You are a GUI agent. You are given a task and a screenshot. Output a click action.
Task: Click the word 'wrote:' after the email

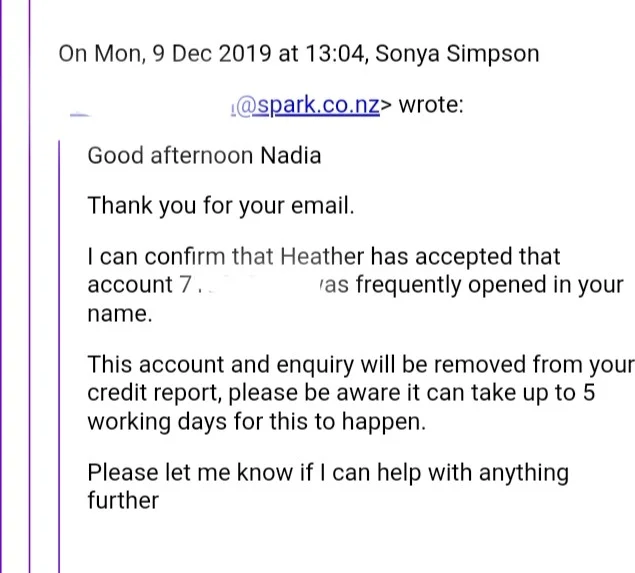click(431, 106)
